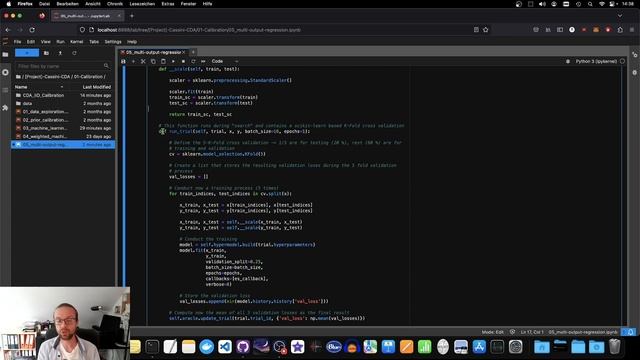Bookmark this page with star icon
This screenshot has width=640, height=360.
point(486,30)
